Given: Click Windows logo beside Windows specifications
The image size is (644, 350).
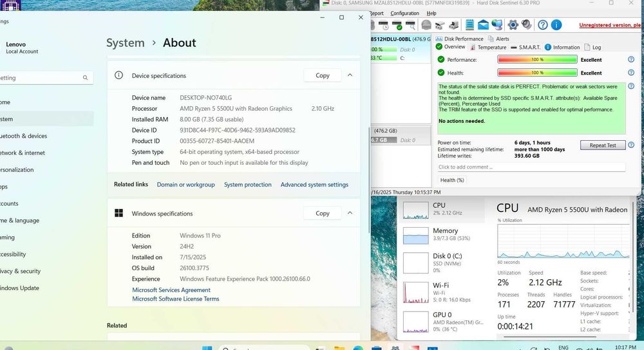Looking at the screenshot, I should click(118, 213).
